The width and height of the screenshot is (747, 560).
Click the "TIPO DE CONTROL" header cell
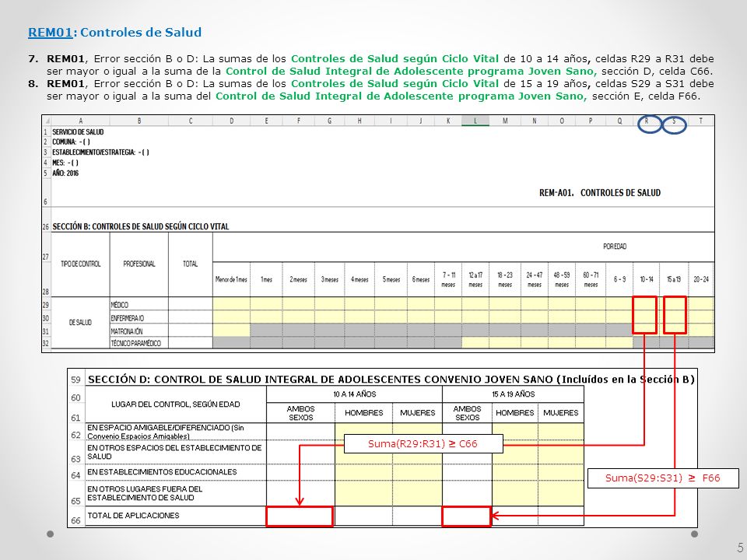tap(80, 264)
